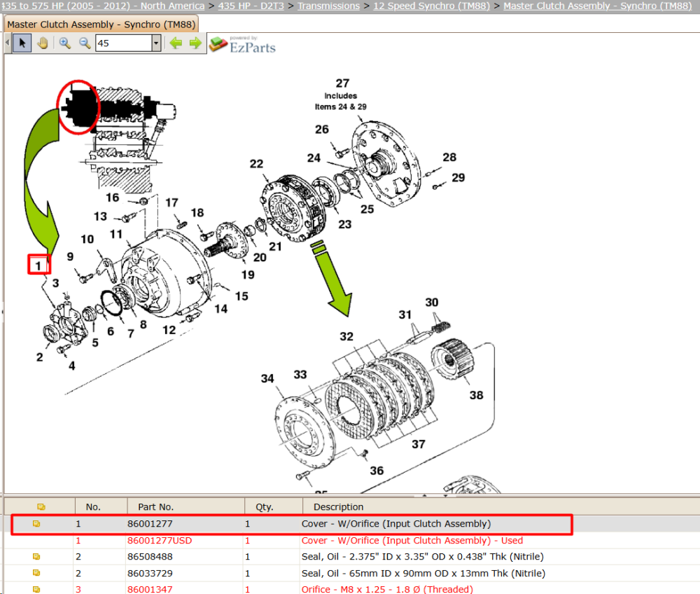700x594 pixels.
Task: Click the zoom value field showing 45
Action: pyautogui.click(x=124, y=43)
